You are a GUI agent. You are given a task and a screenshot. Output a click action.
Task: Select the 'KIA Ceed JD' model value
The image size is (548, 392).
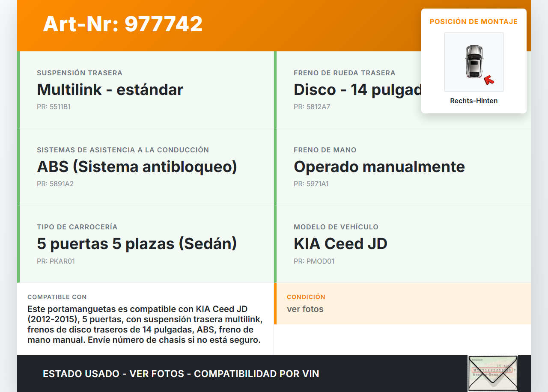click(340, 244)
